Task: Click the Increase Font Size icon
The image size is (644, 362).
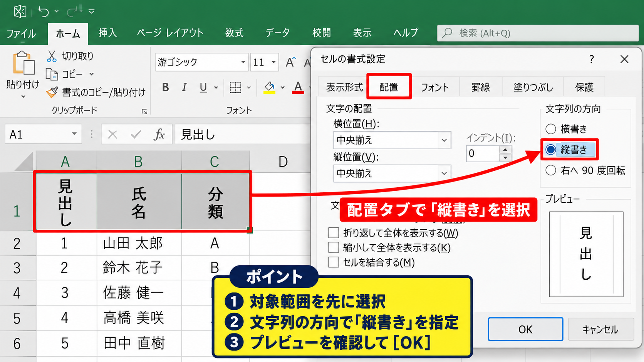Action: (291, 62)
